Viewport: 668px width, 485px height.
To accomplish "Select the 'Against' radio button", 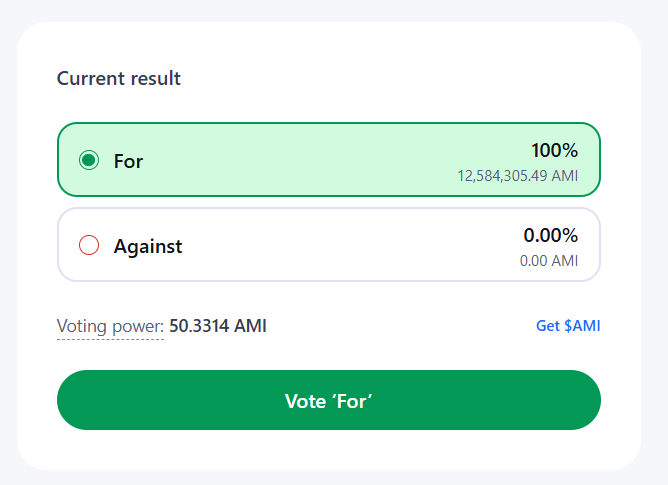I will tap(89, 246).
